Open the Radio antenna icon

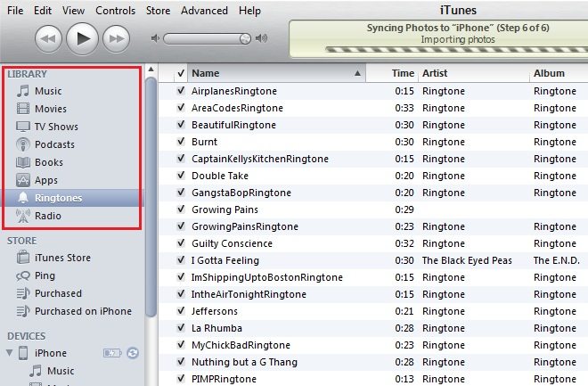pyautogui.click(x=23, y=216)
